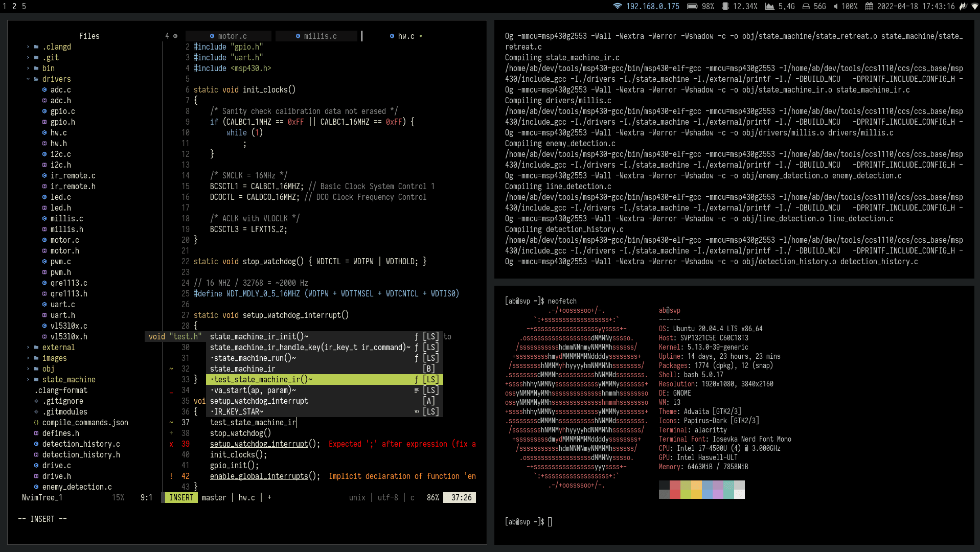
Task: Click the calendar icon beside the date
Action: [869, 6]
